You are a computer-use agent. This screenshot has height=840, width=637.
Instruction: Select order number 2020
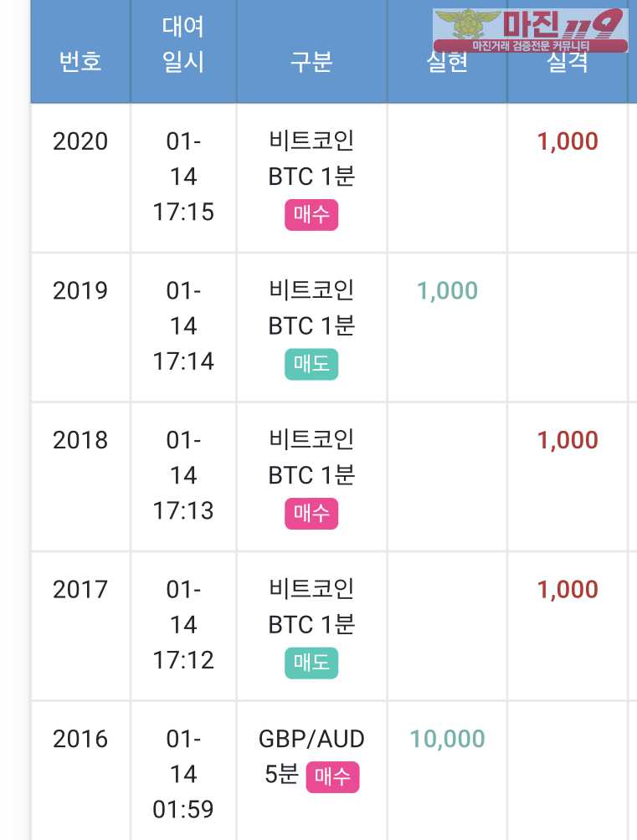pyautogui.click(x=80, y=141)
